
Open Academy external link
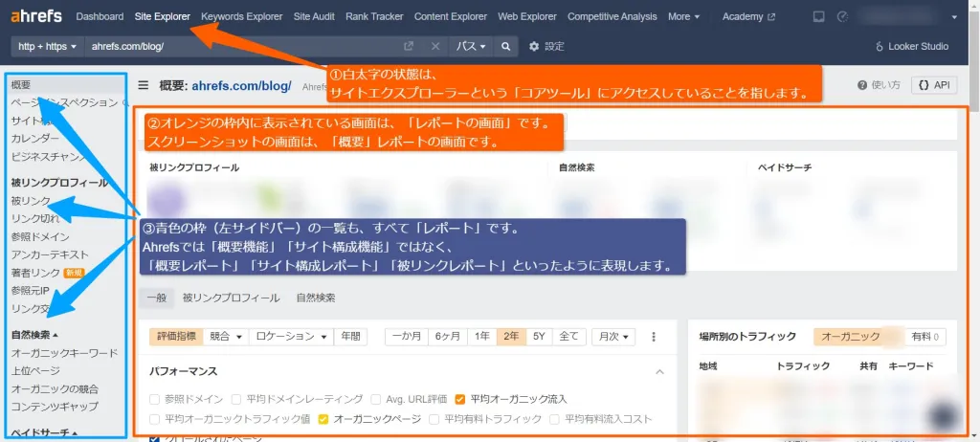[x=748, y=17]
